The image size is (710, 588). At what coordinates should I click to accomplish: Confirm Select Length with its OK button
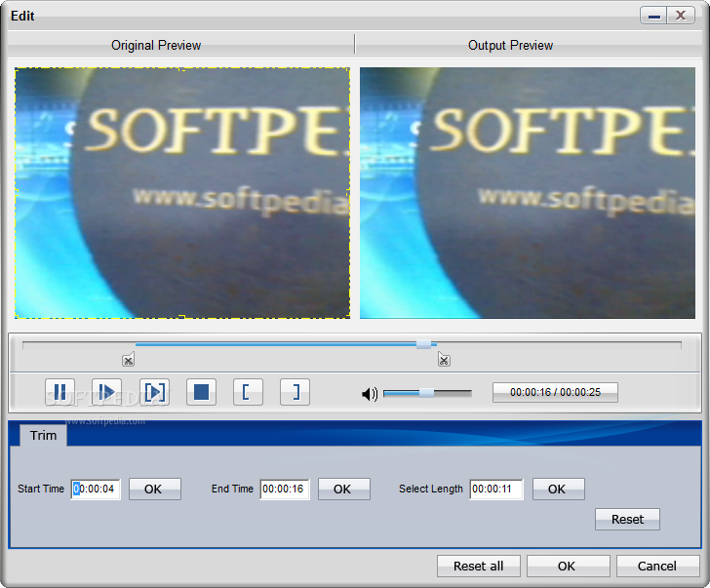pyautogui.click(x=559, y=489)
